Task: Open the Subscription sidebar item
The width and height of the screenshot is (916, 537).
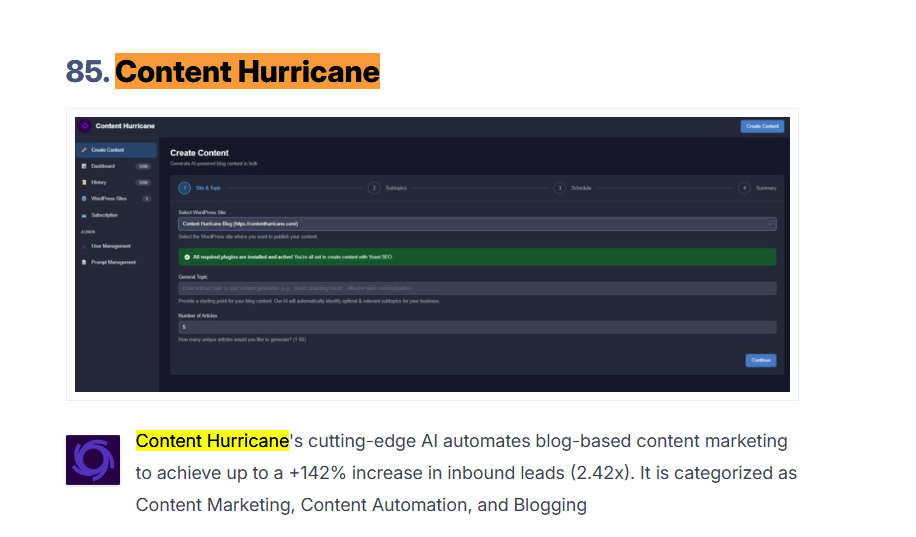Action: (116, 215)
